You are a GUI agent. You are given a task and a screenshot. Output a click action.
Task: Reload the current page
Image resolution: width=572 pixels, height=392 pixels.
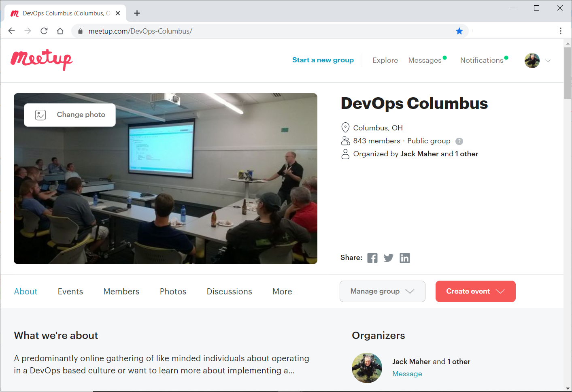pyautogui.click(x=44, y=31)
